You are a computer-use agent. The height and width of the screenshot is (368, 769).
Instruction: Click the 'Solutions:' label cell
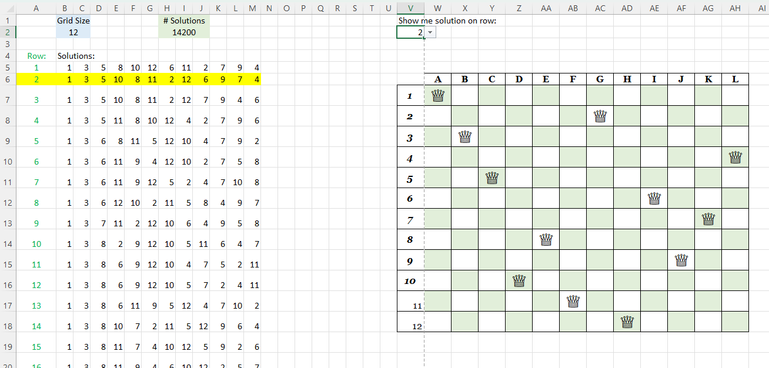pyautogui.click(x=76, y=56)
